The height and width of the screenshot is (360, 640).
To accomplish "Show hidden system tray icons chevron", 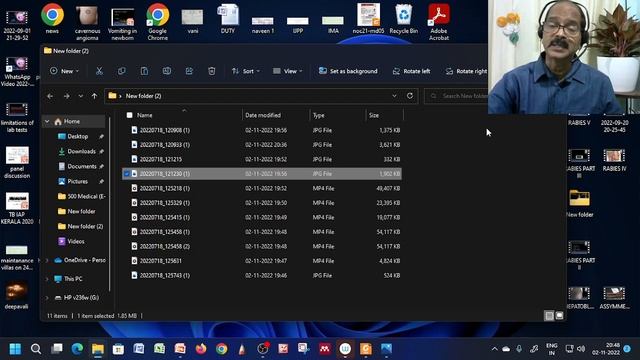I will pos(495,349).
